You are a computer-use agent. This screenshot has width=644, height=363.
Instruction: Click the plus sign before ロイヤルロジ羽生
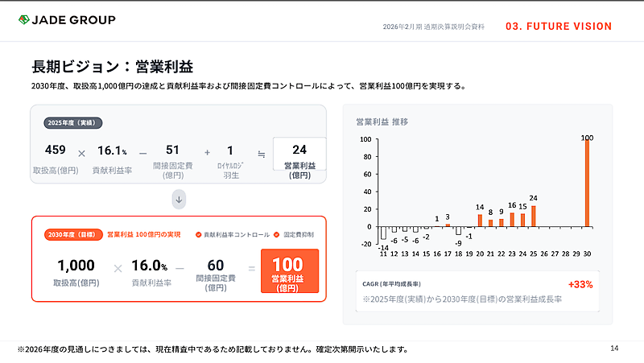pos(207,153)
